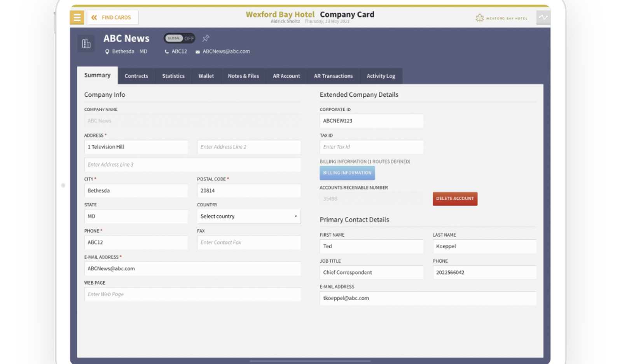This screenshot has height=364, width=622.
Task: Click the Find Cards back button
Action: click(112, 17)
